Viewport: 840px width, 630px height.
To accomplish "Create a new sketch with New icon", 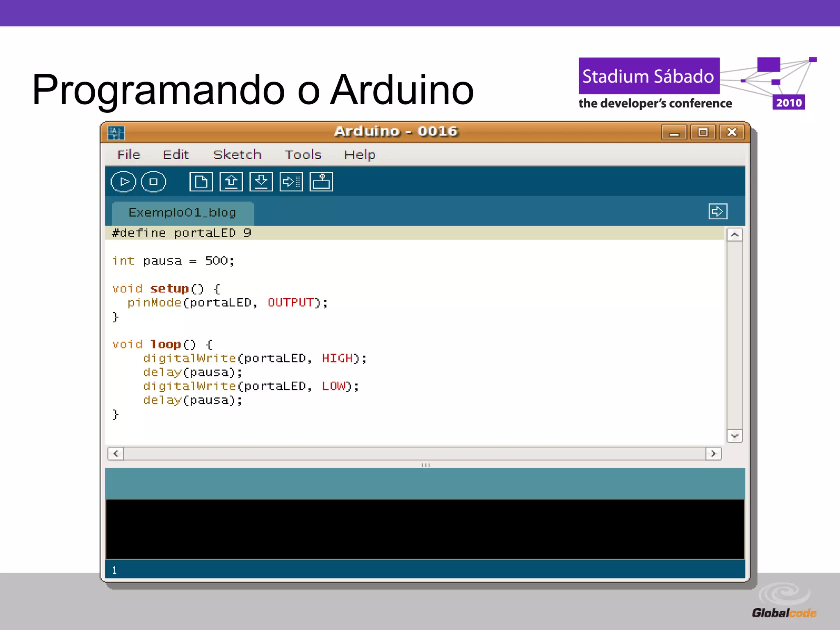I will coord(201,182).
